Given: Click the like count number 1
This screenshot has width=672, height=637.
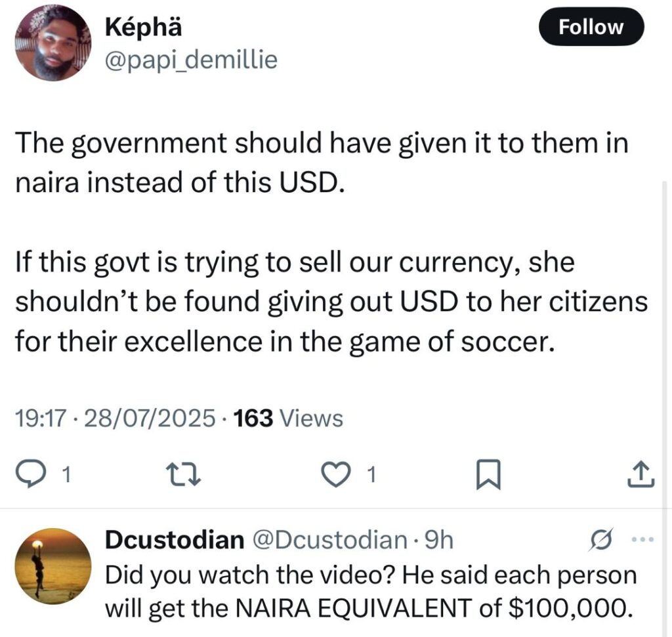Looking at the screenshot, I should tap(372, 475).
